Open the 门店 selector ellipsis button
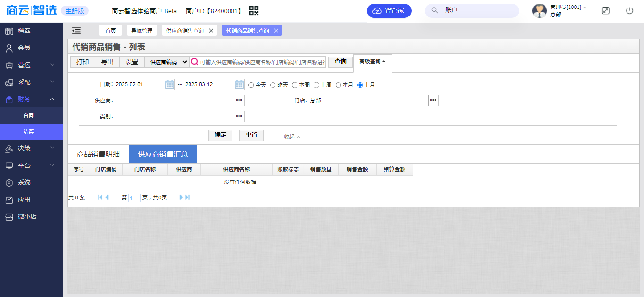The height and width of the screenshot is (297, 644). coord(433,100)
